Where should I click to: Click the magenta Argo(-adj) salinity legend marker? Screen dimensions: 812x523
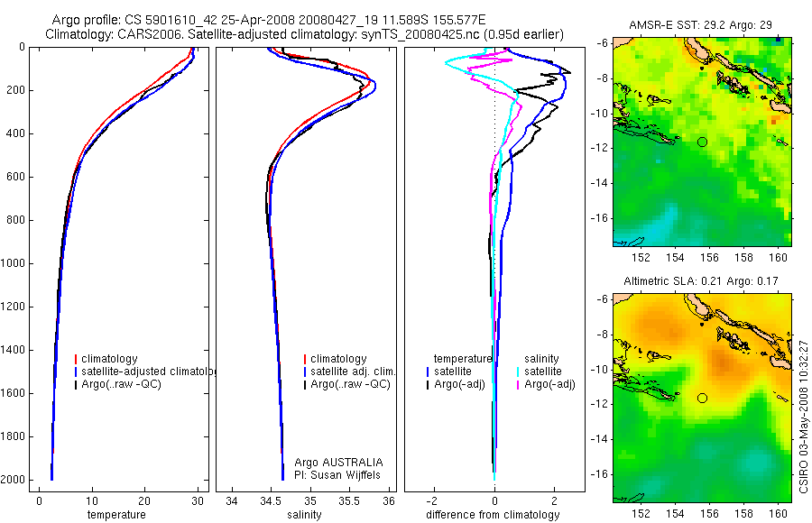coord(518,384)
